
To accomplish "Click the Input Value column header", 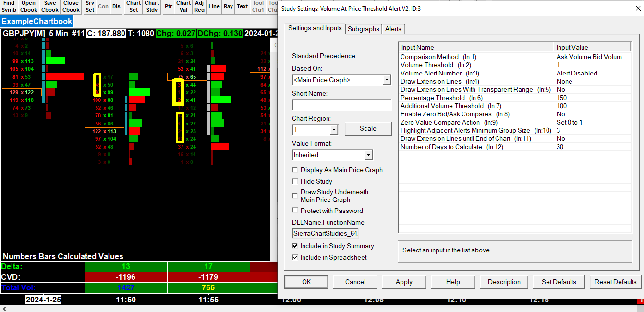I will [x=592, y=47].
